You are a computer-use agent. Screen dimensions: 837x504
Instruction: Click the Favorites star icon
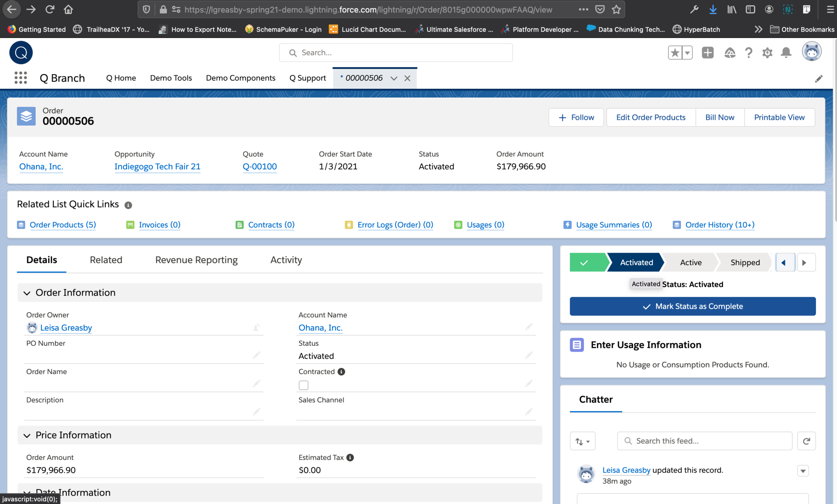675,53
